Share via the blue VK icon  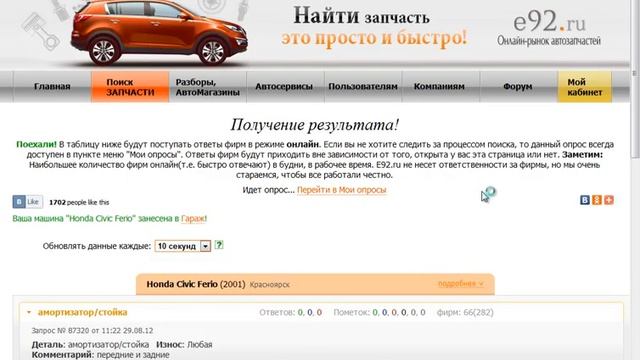584,200
